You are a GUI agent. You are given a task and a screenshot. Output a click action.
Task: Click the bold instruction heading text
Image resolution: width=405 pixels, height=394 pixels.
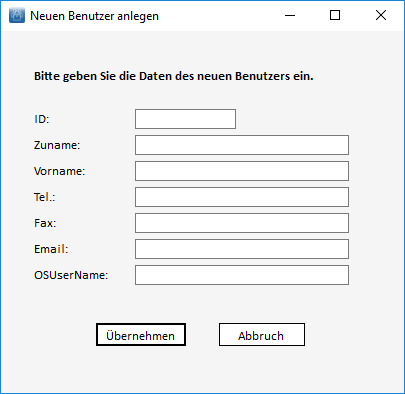tap(174, 76)
